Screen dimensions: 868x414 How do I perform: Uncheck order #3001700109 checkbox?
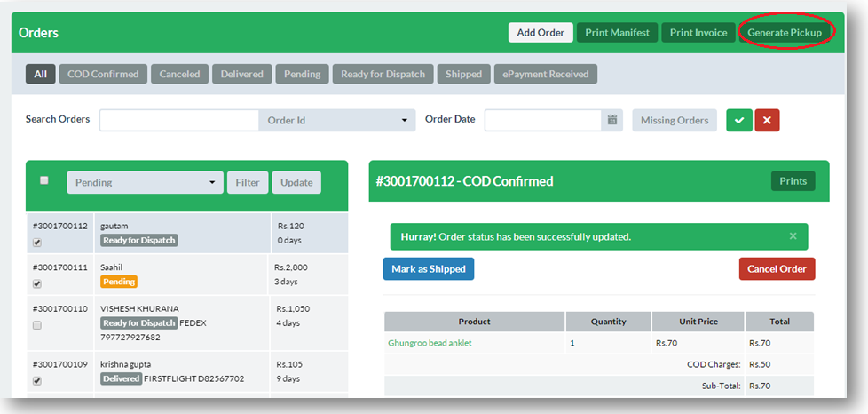[37, 381]
